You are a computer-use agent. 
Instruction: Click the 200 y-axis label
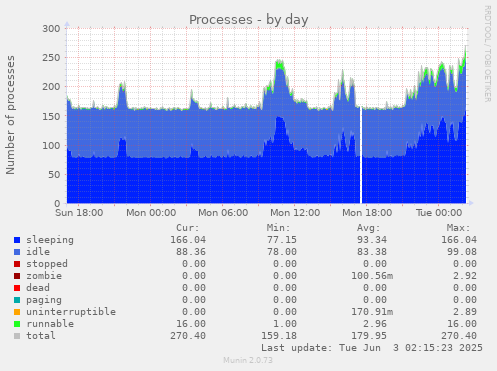coord(51,87)
